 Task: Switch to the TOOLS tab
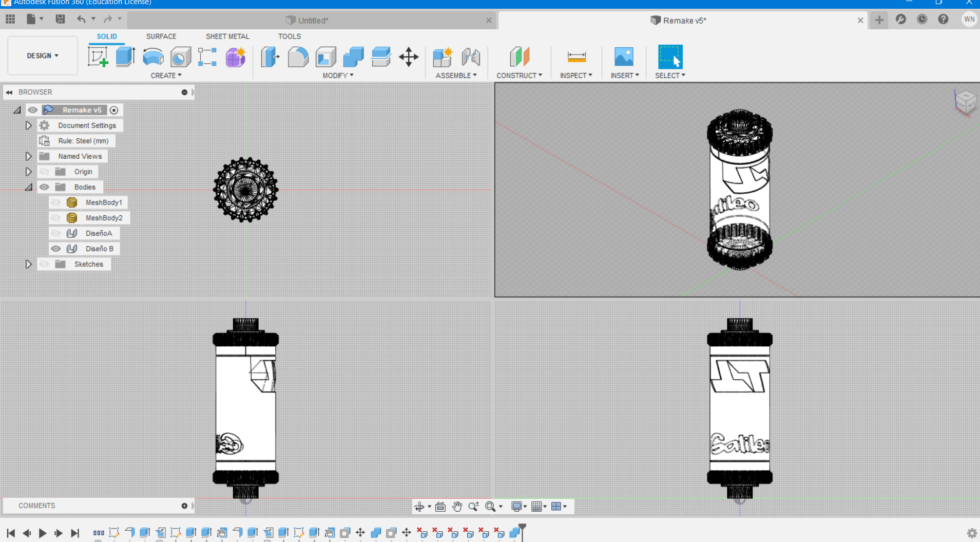(x=290, y=36)
